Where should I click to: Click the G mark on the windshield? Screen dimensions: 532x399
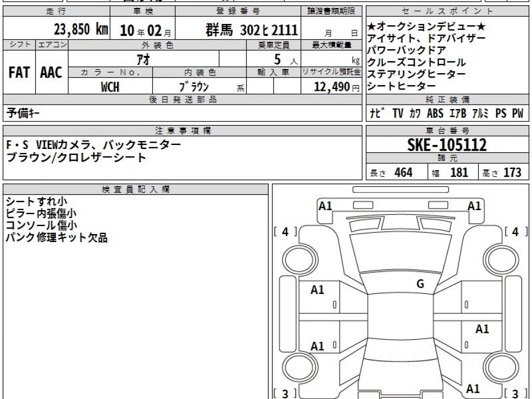click(x=420, y=284)
